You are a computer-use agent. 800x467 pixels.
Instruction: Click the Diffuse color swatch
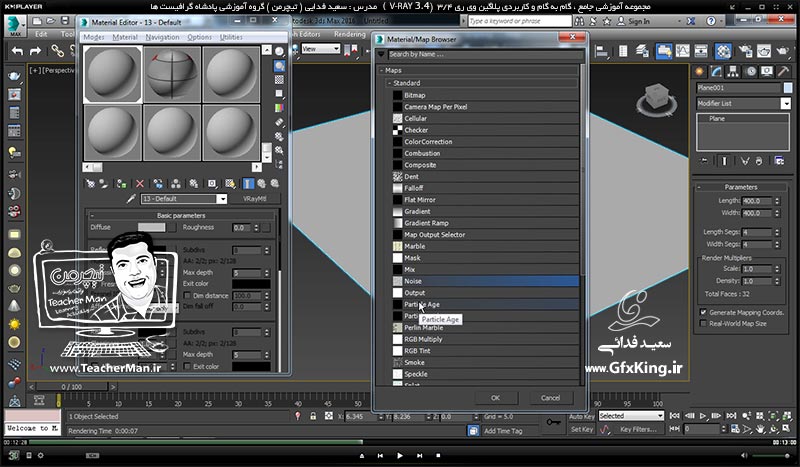coord(152,227)
